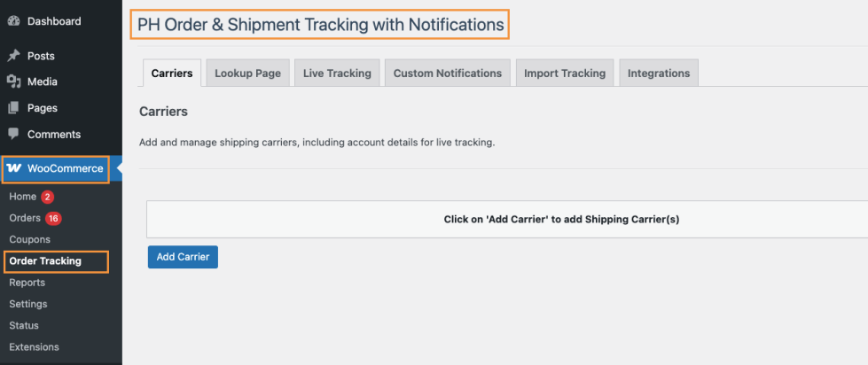Select the Carriers tab
Viewport: 868px width, 365px height.
[x=172, y=74]
